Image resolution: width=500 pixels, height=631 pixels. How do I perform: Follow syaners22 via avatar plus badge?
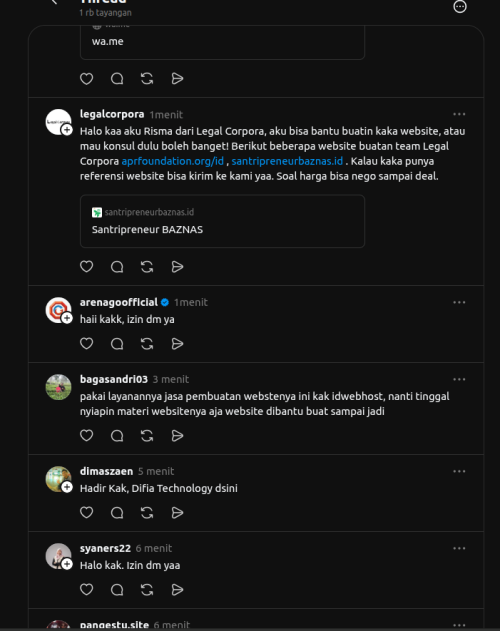point(67,564)
